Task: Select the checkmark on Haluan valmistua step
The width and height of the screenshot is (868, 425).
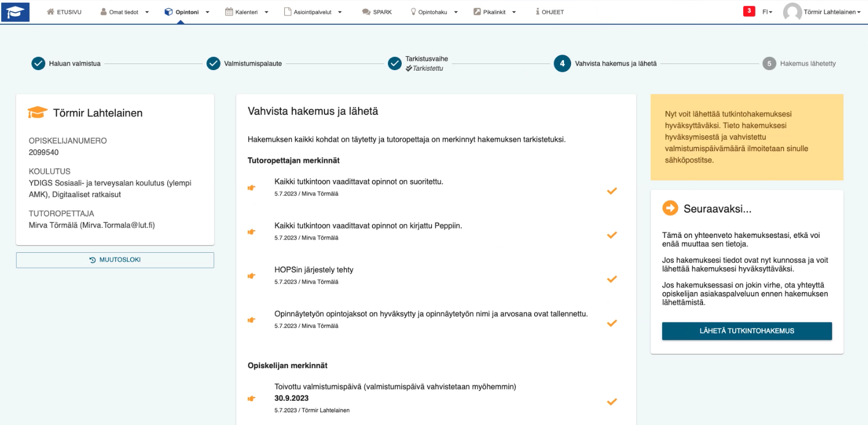Action: pyautogui.click(x=38, y=63)
